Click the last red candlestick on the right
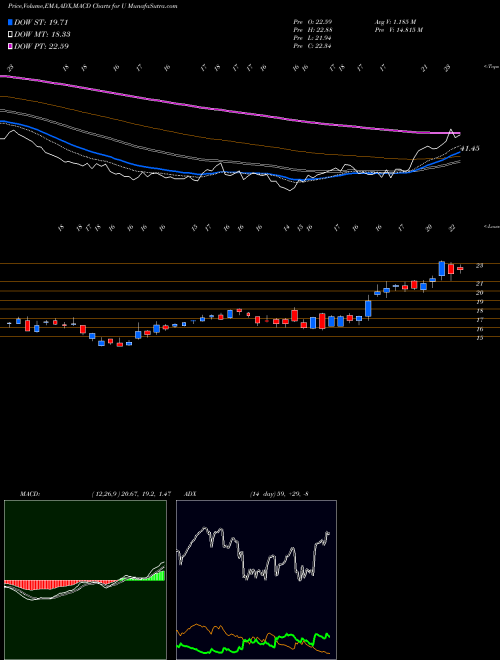This screenshot has width=500, height=660. click(460, 268)
